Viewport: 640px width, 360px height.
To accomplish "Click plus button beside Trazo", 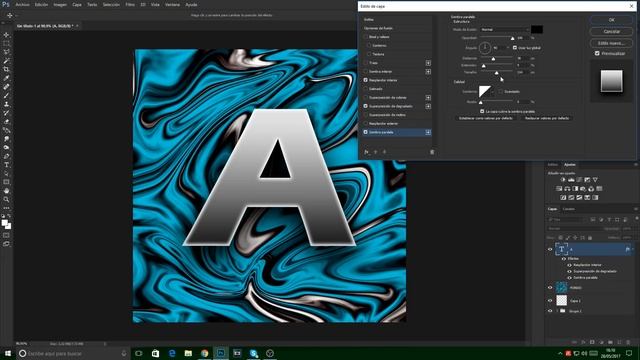I will pos(428,63).
